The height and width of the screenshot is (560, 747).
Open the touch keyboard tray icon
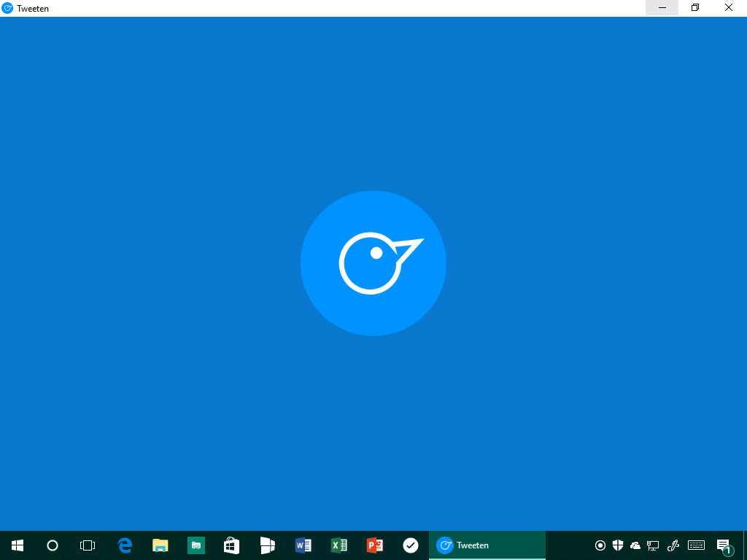[x=697, y=545]
